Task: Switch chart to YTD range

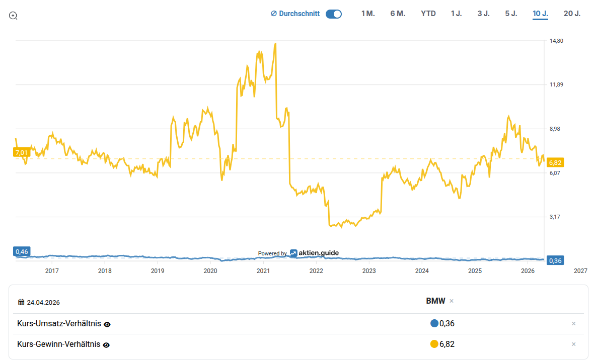Action: [x=428, y=14]
